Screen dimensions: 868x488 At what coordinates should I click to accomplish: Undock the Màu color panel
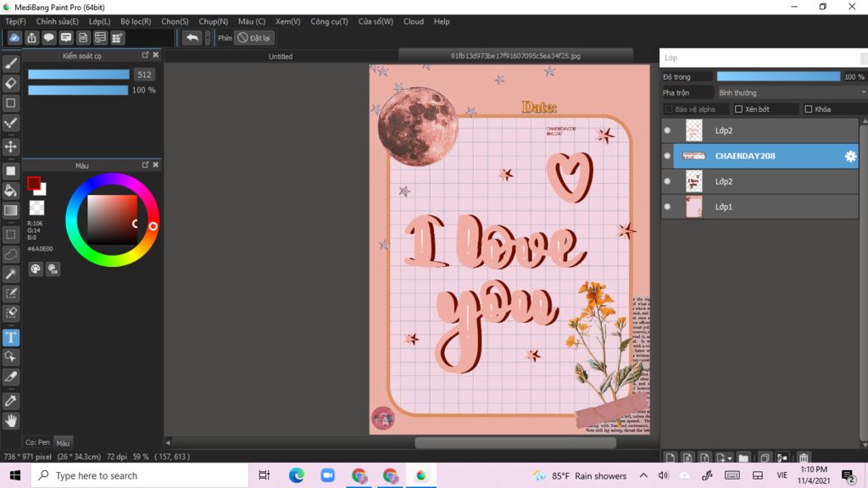[145, 164]
